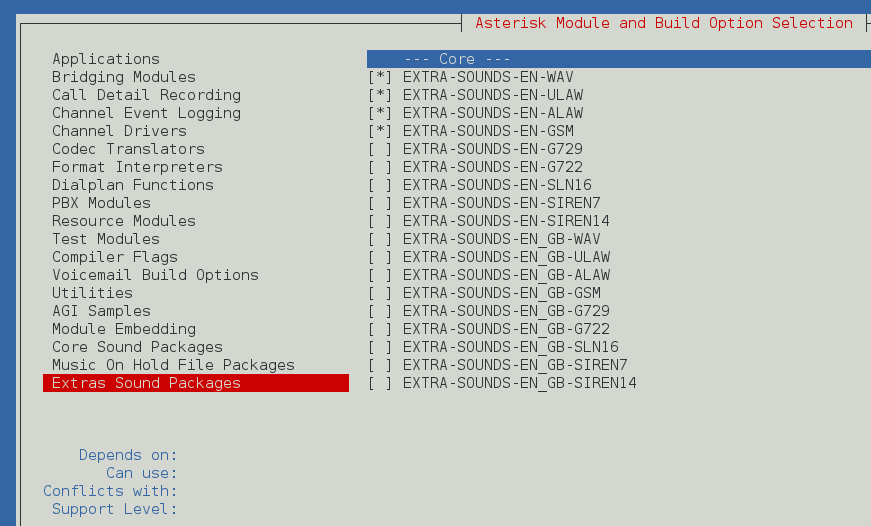Select Core Sound Packages category
This screenshot has height=526, width=871.
pos(137,347)
